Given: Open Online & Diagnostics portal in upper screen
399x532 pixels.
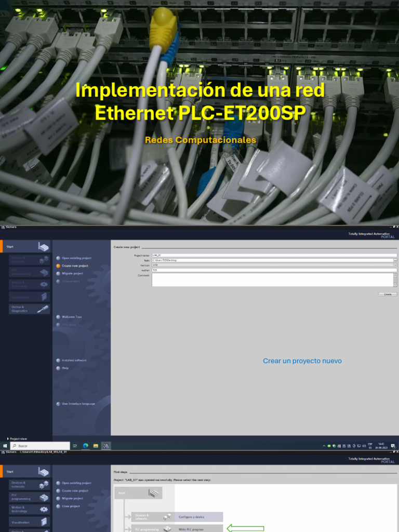Looking at the screenshot, I should click(29, 309).
